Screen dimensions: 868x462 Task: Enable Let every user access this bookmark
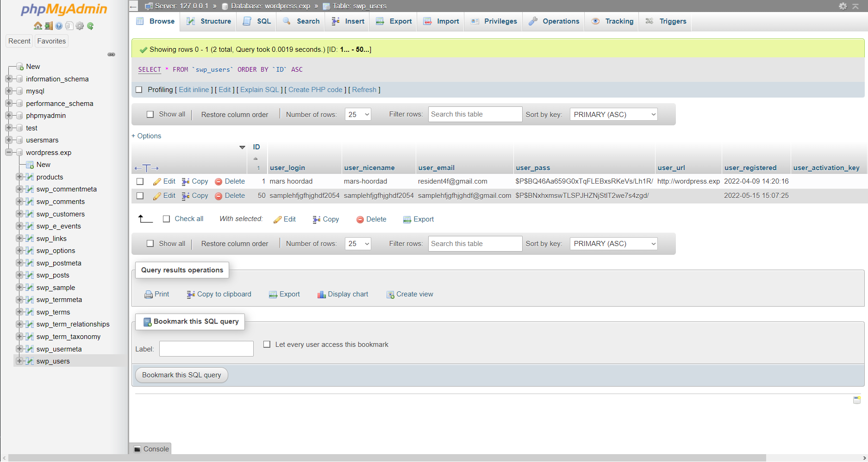tap(267, 345)
